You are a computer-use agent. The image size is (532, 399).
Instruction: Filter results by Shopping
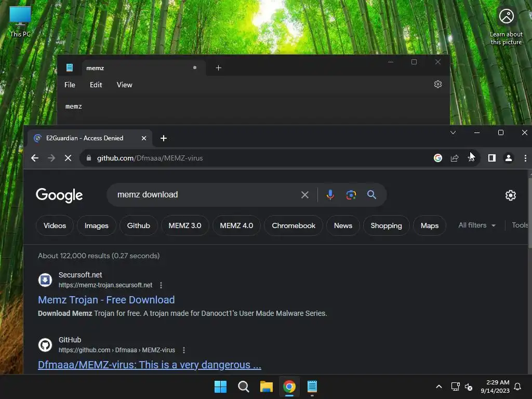386,225
